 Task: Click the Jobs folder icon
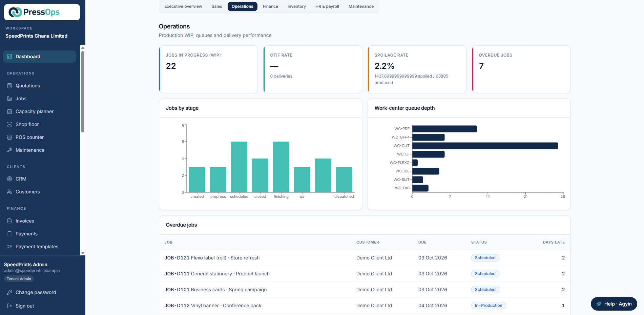(9, 99)
